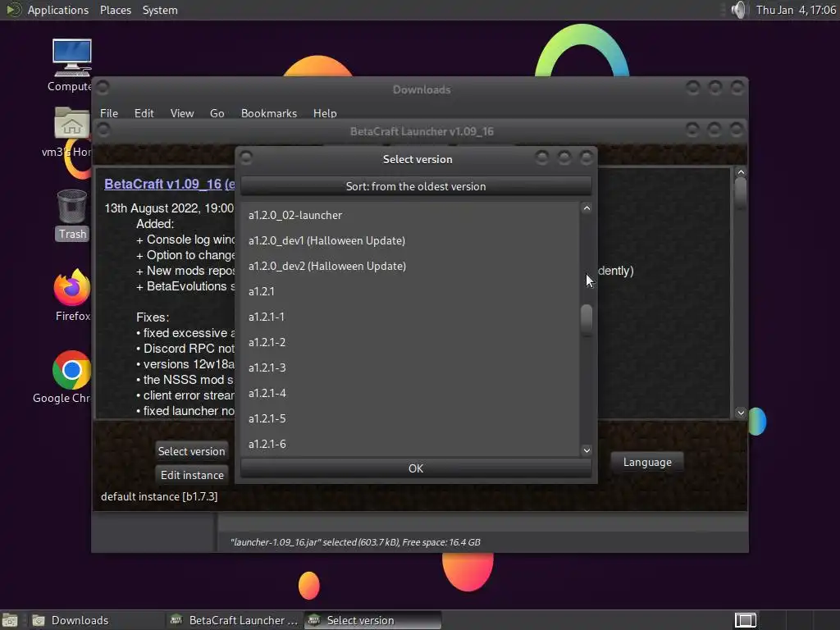
Task: Select version a1.2.1 in the list
Action: point(410,291)
